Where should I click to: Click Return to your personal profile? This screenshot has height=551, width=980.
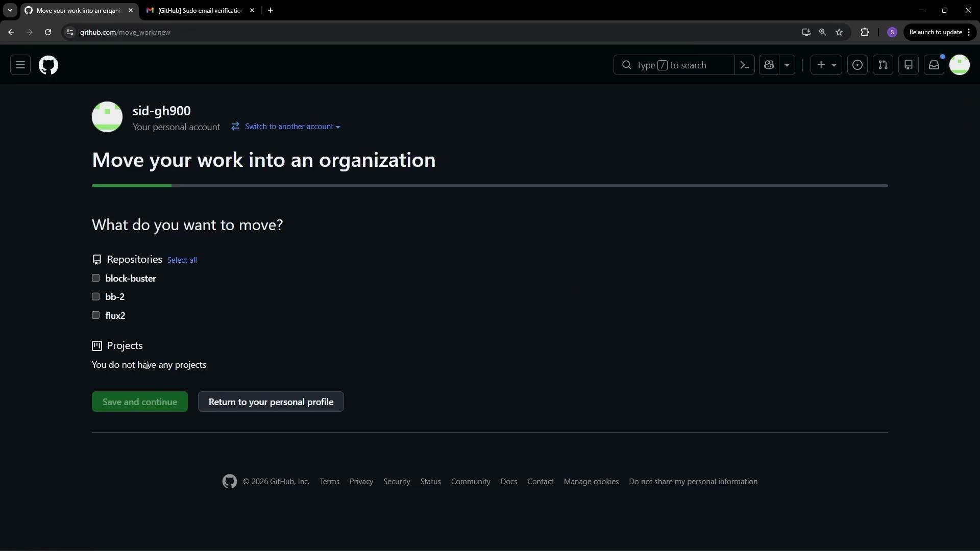tap(271, 402)
